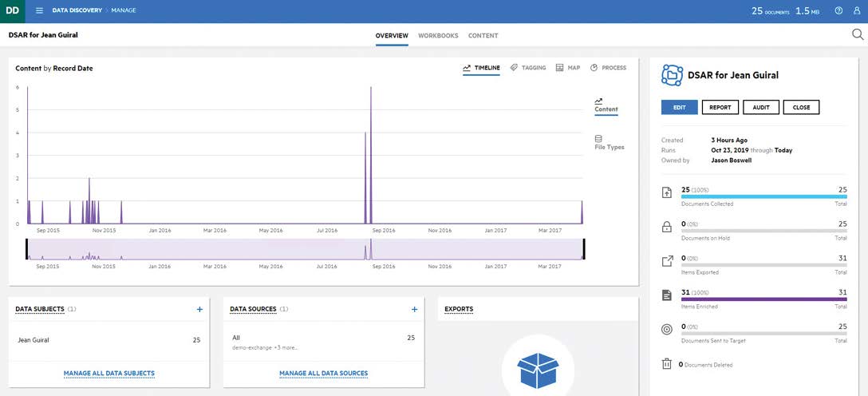The height and width of the screenshot is (396, 868).
Task: Click the Close workspace button
Action: [801, 108]
